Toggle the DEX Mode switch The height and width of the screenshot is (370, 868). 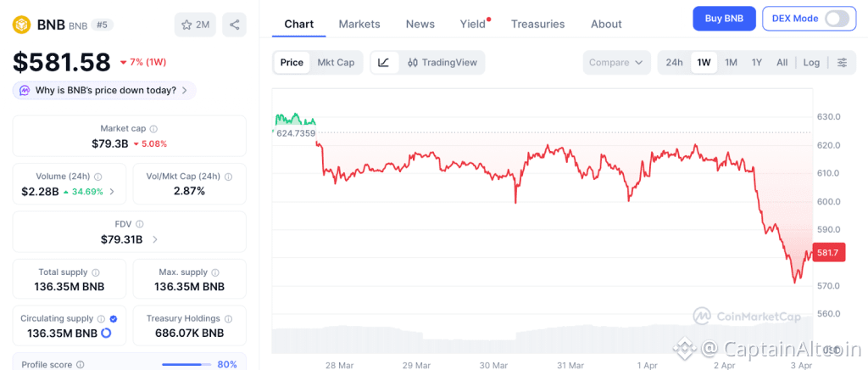coord(836,19)
